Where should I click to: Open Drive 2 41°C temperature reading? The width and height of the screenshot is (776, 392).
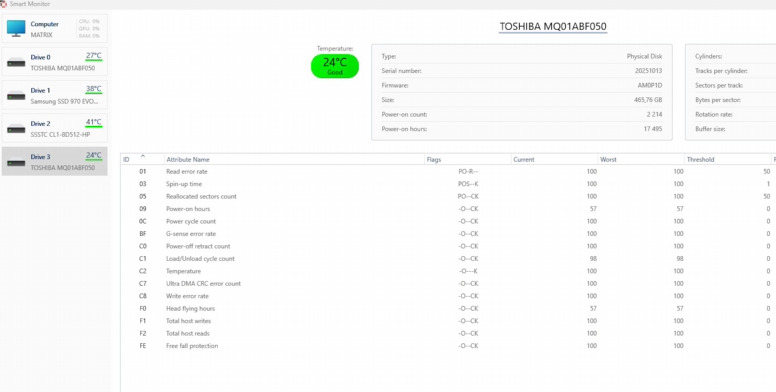click(x=94, y=122)
